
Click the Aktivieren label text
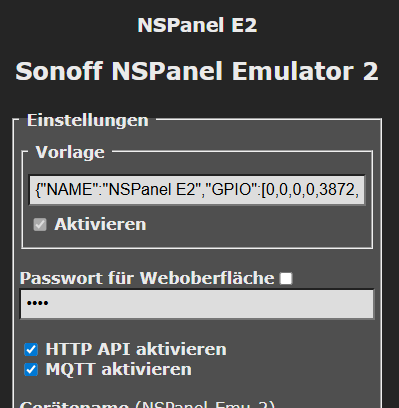tap(100, 224)
